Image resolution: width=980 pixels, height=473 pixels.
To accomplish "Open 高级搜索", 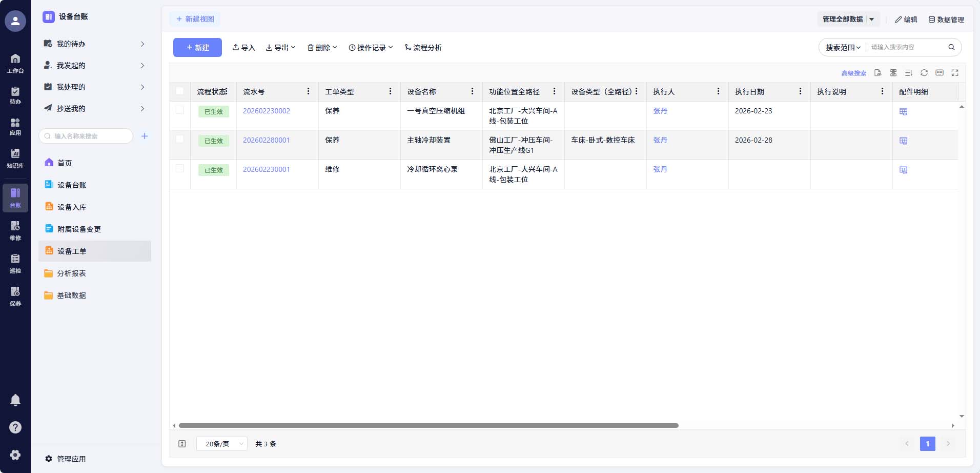I will click(853, 73).
